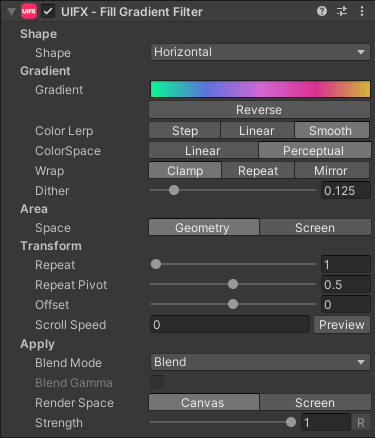Choose Linear for ColorSpace

tap(203, 150)
